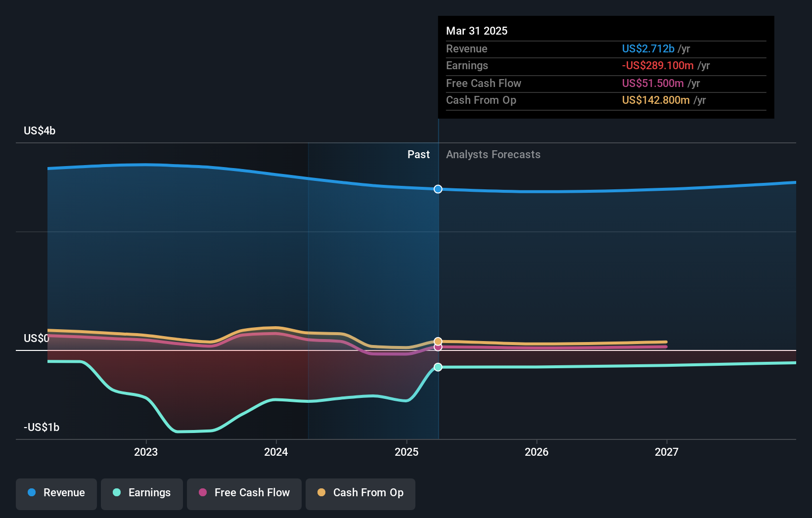The height and width of the screenshot is (518, 812).
Task: Click the 2026 x-axis label
Action: [537, 452]
